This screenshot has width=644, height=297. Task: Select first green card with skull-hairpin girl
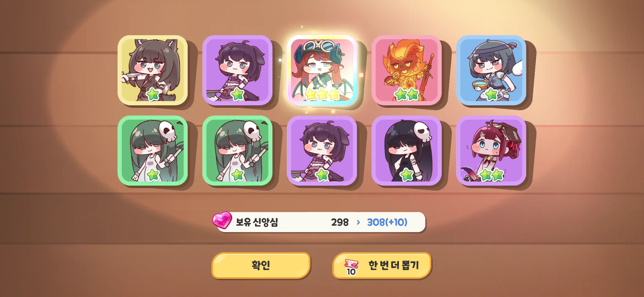click(x=152, y=150)
